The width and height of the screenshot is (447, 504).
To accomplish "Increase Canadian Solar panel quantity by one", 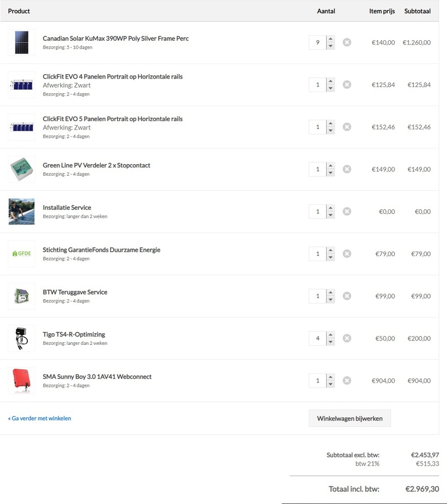I will 330,39.
